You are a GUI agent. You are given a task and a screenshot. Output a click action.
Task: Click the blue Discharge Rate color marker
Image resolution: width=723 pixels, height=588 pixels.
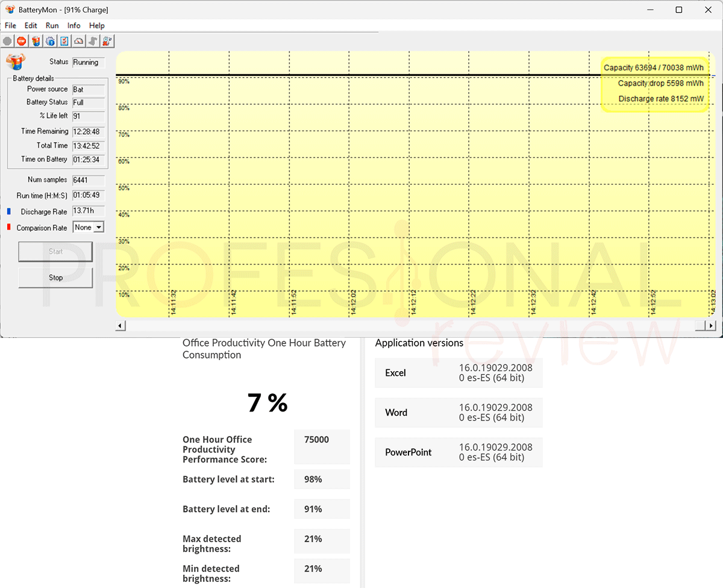(x=9, y=211)
